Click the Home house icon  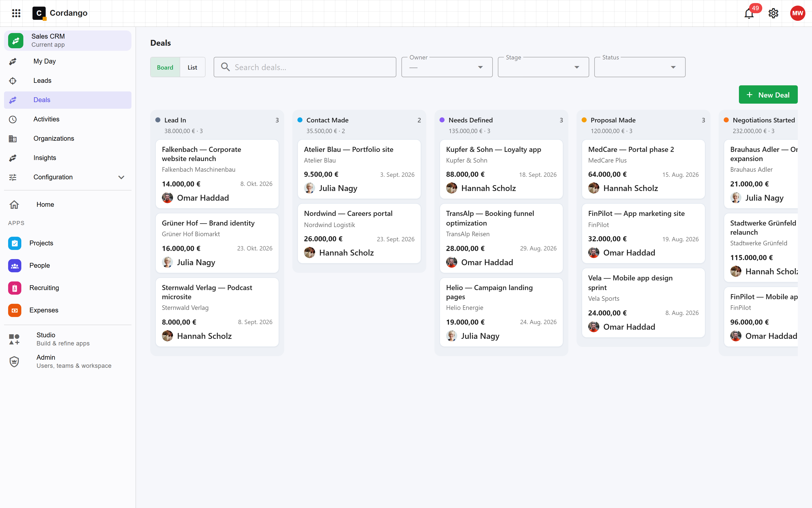point(14,205)
